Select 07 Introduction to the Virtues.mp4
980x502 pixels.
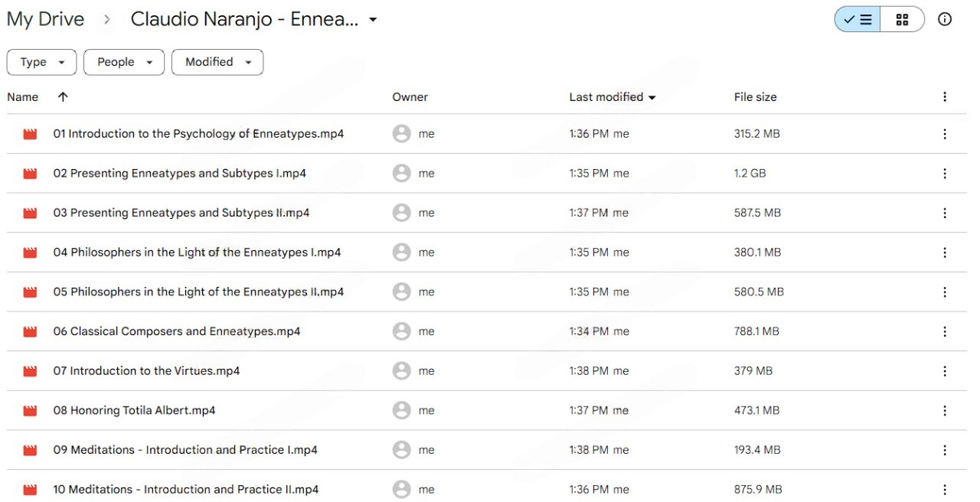coord(146,371)
